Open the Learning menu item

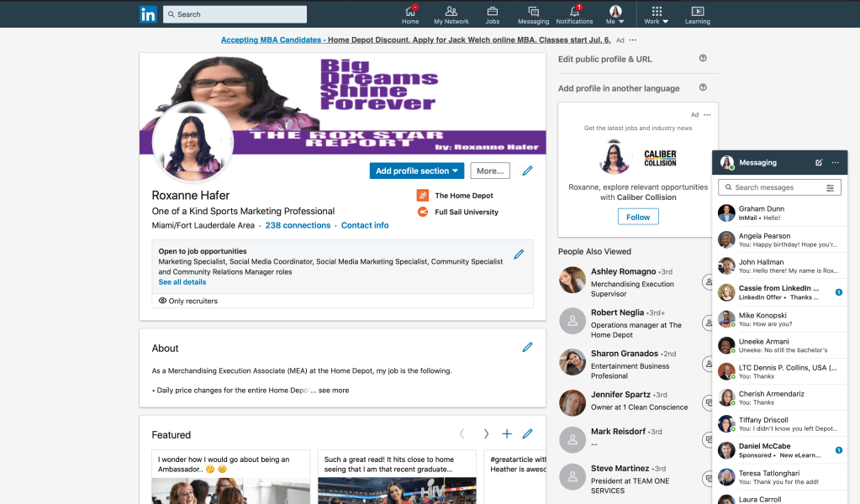[x=697, y=14]
